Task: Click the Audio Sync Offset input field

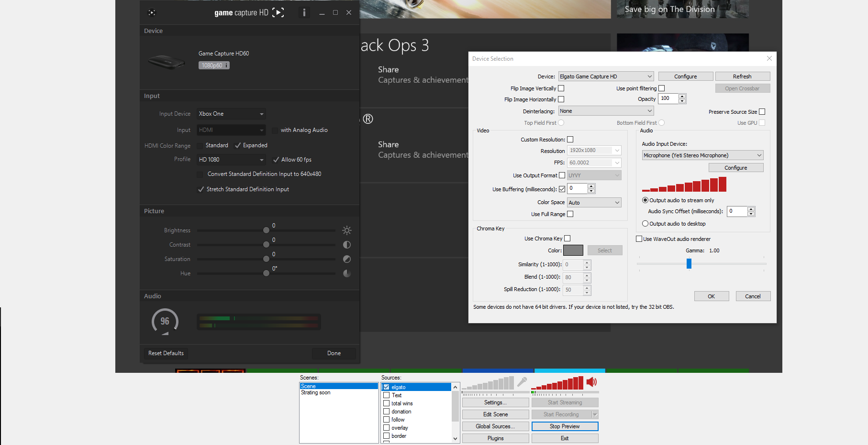Action: (x=737, y=211)
